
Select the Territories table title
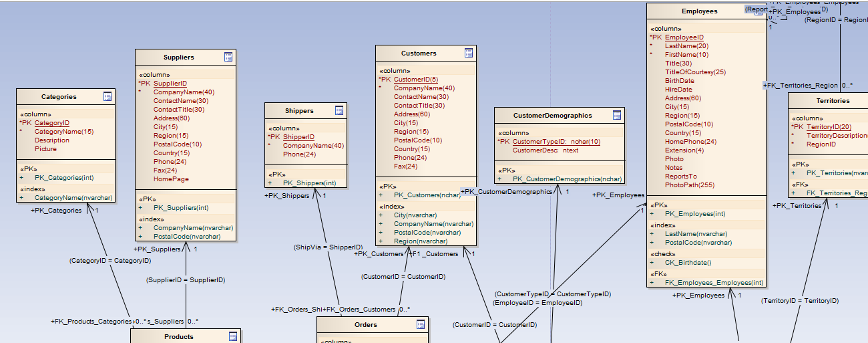[x=833, y=101]
